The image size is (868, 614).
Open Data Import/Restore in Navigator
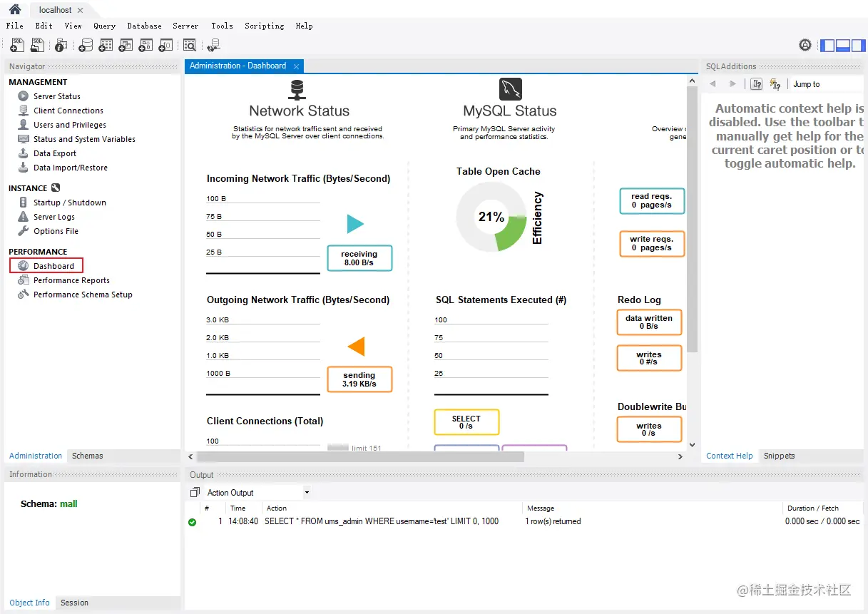click(x=71, y=168)
